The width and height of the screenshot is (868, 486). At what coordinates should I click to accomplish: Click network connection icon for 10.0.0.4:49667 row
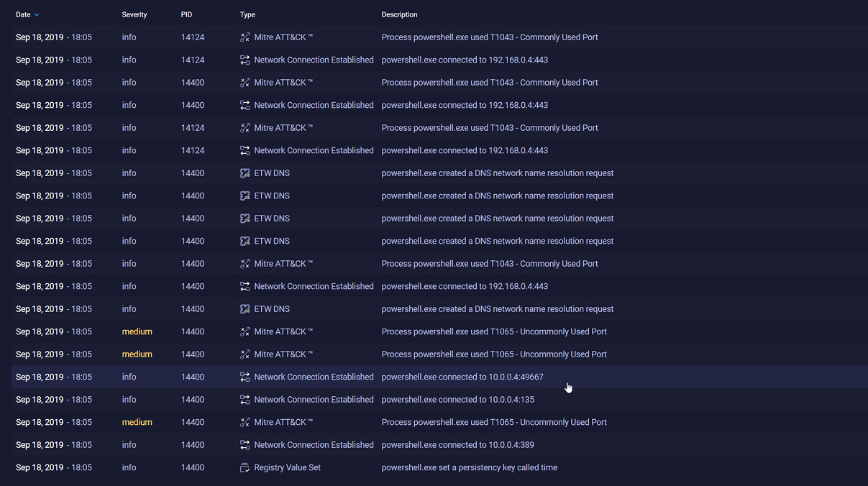click(245, 377)
